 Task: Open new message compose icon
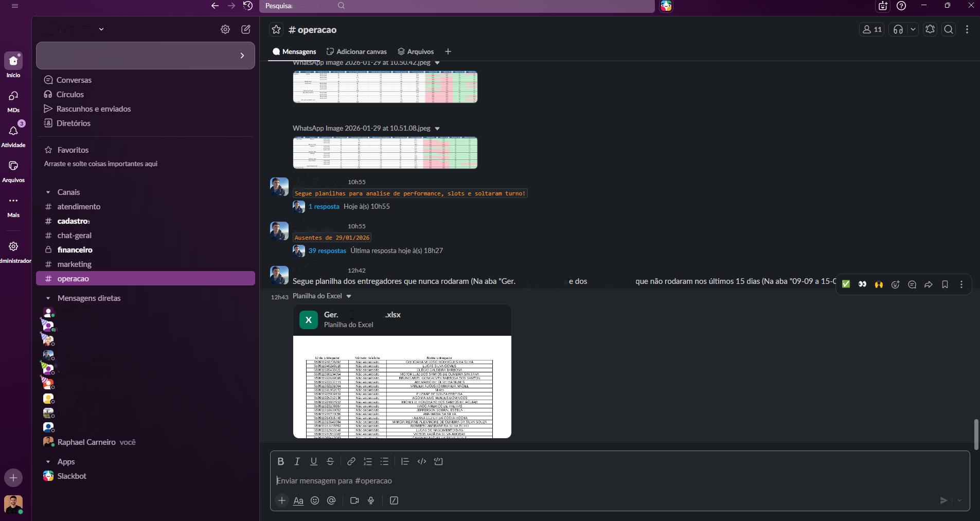tap(246, 29)
